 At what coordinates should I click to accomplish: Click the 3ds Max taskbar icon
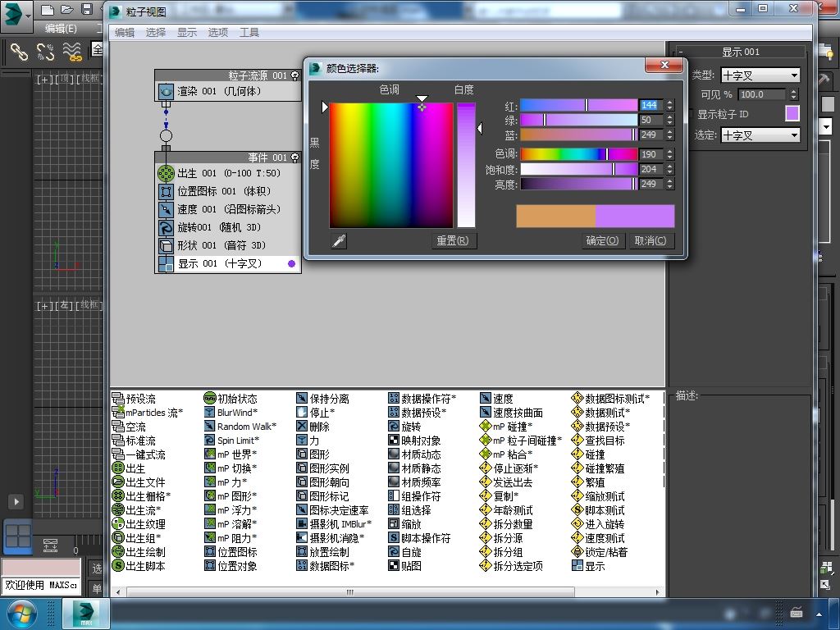tap(85, 614)
